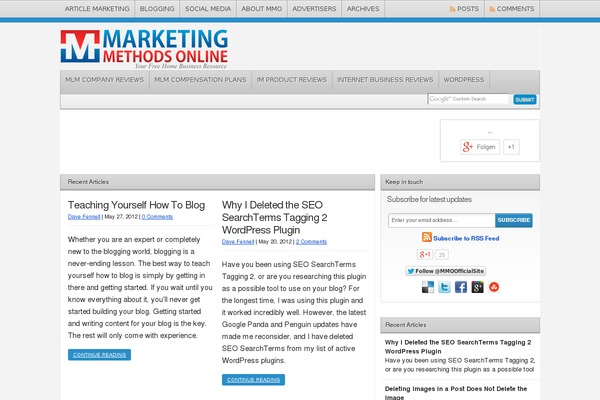The height and width of the screenshot is (400, 600).
Task: Open the StumbleUpon social icon
Action: tap(494, 287)
